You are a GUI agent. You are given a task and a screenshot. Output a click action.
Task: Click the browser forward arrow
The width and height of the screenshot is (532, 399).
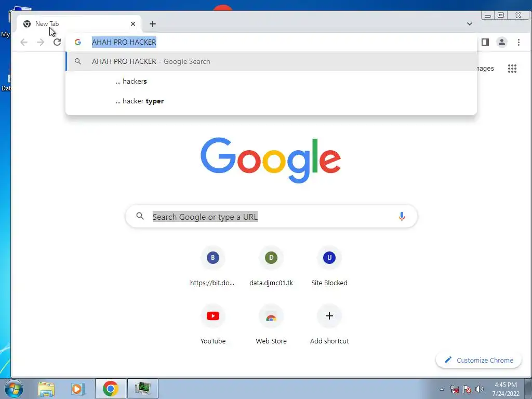tap(41, 42)
